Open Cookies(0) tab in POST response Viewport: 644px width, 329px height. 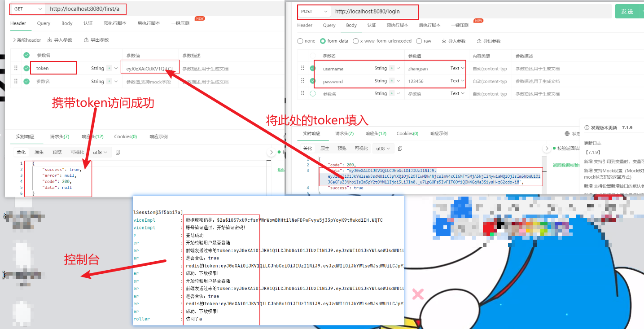point(407,133)
